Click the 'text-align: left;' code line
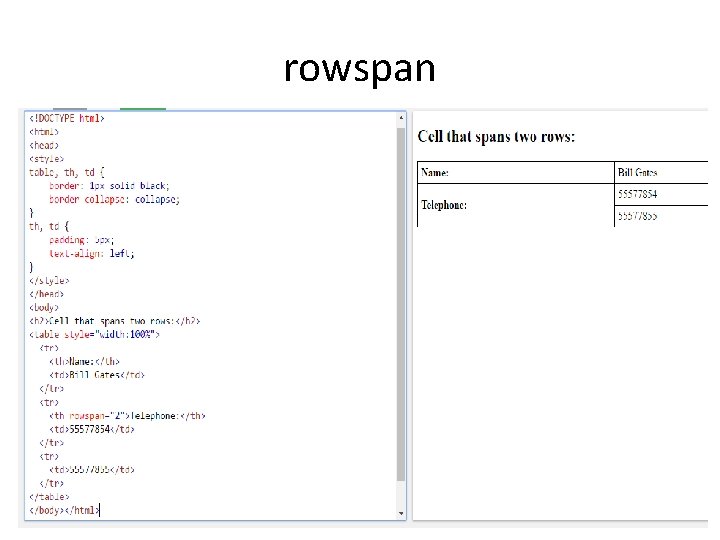This screenshot has height=540, width=720. [91, 253]
